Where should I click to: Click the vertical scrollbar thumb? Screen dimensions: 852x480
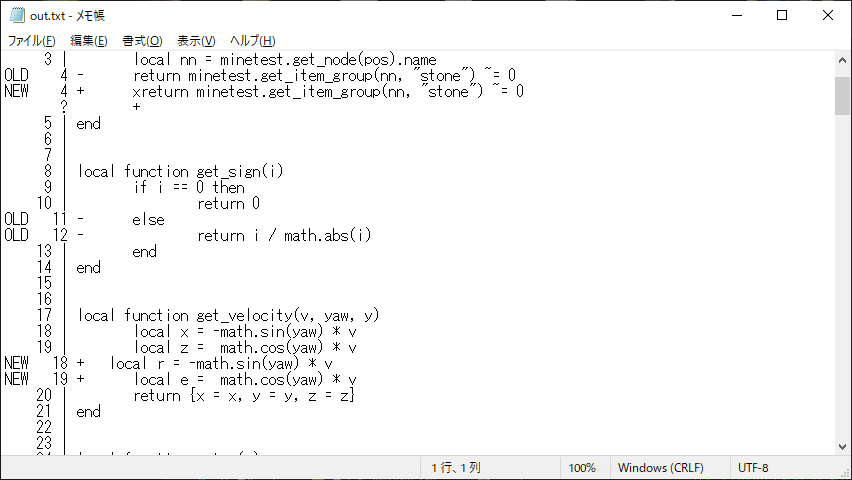click(x=843, y=95)
